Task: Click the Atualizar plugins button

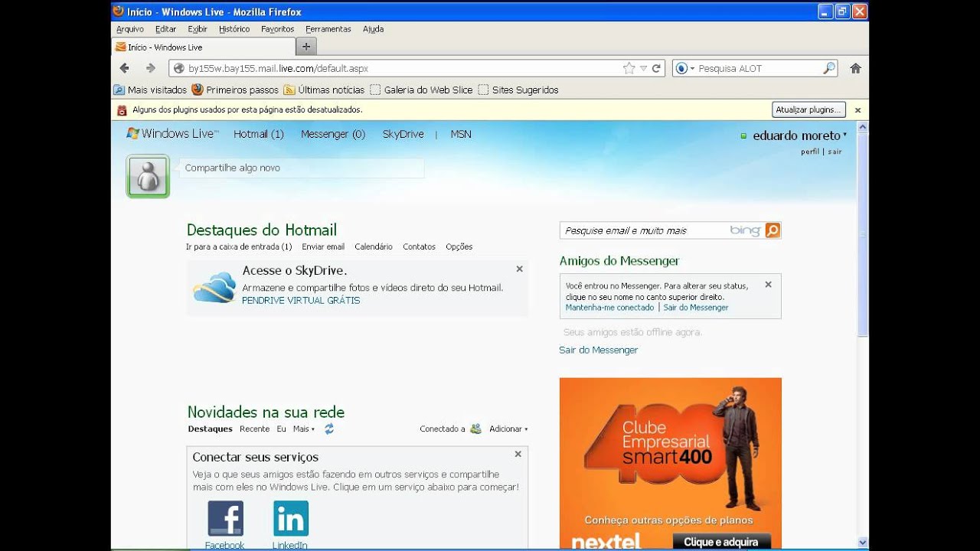Action: coord(808,109)
